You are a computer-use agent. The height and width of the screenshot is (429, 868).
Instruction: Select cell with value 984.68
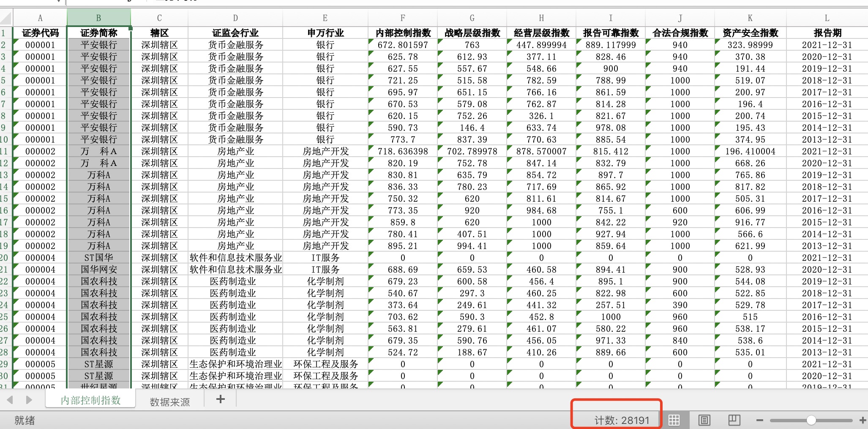pyautogui.click(x=541, y=210)
